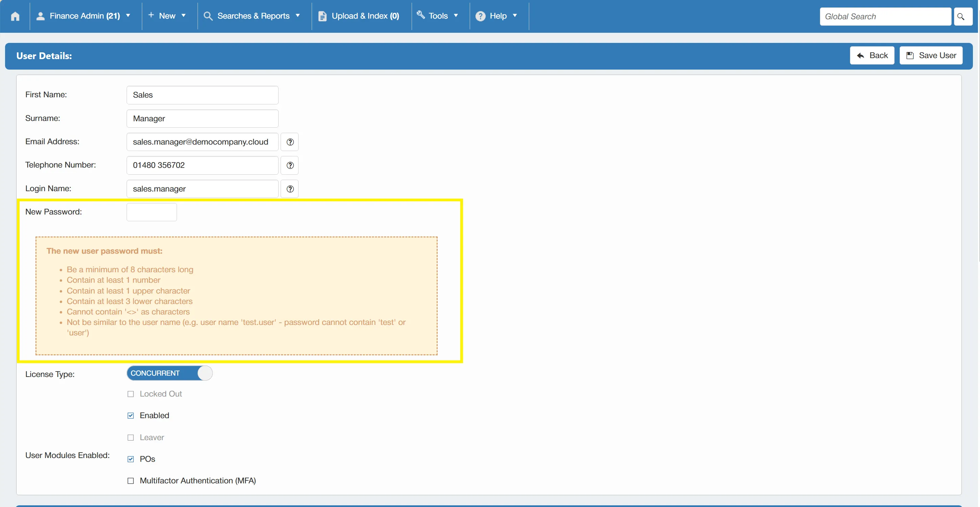Open the Upload & Index (0) menu
Image resolution: width=980 pixels, height=507 pixels.
pos(365,16)
